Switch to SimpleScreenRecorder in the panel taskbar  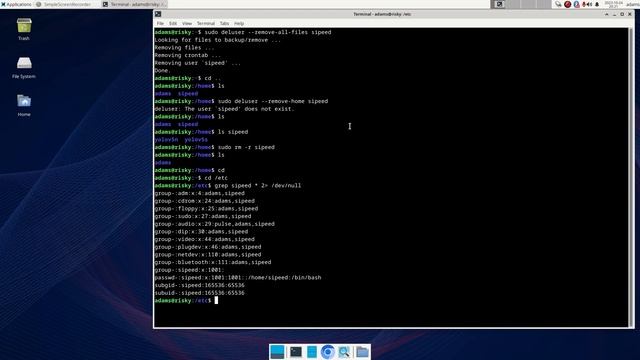(x=64, y=4)
